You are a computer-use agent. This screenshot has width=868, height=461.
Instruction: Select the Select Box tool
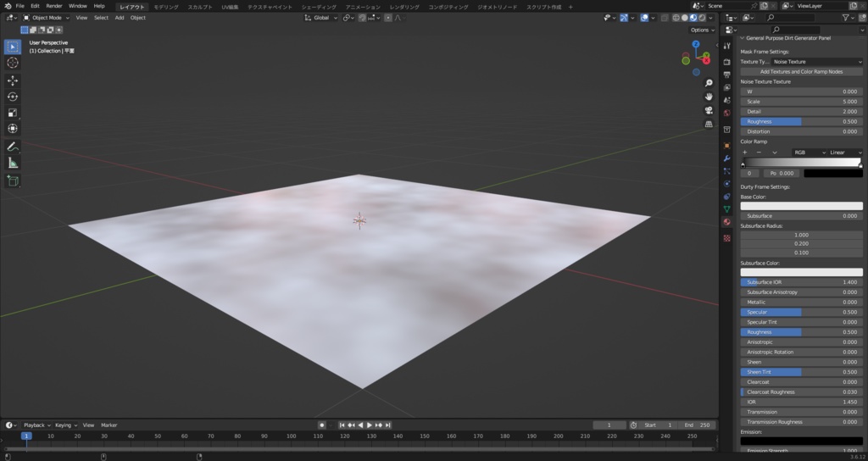click(x=13, y=47)
